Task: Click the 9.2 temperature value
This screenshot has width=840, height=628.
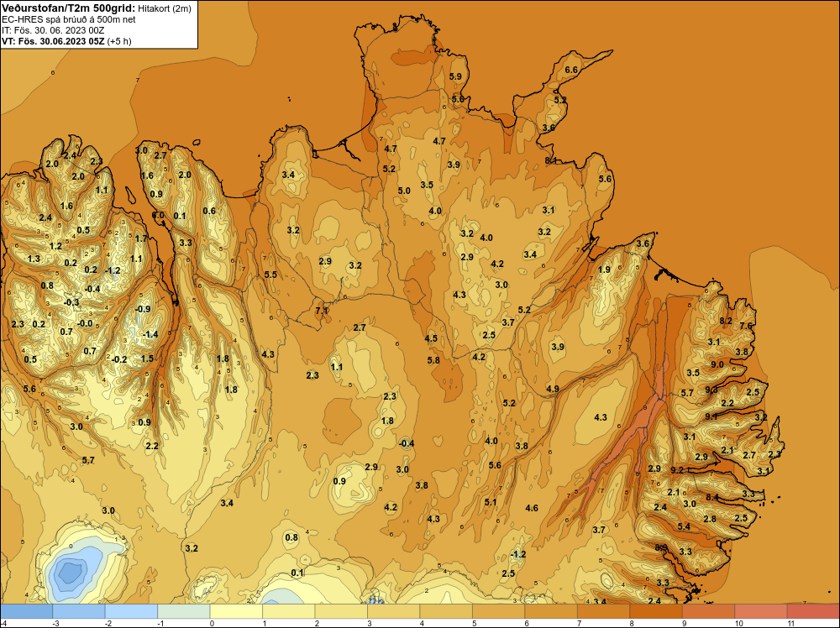Action: point(677,470)
